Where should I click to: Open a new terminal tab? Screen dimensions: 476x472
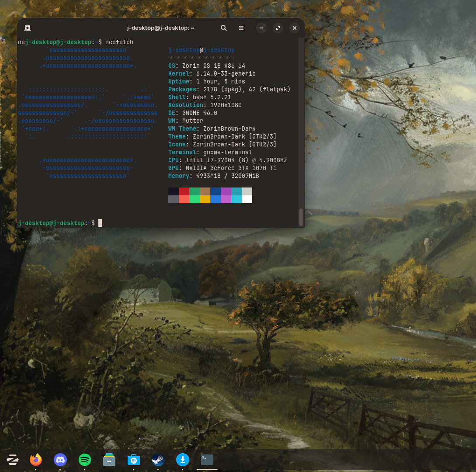point(27,28)
